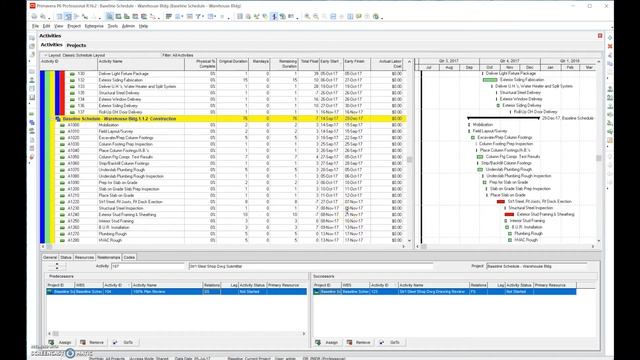Click the activity table vertical scroll up arrow
This screenshot has height=360, width=640.
pyautogui.click(x=409, y=62)
